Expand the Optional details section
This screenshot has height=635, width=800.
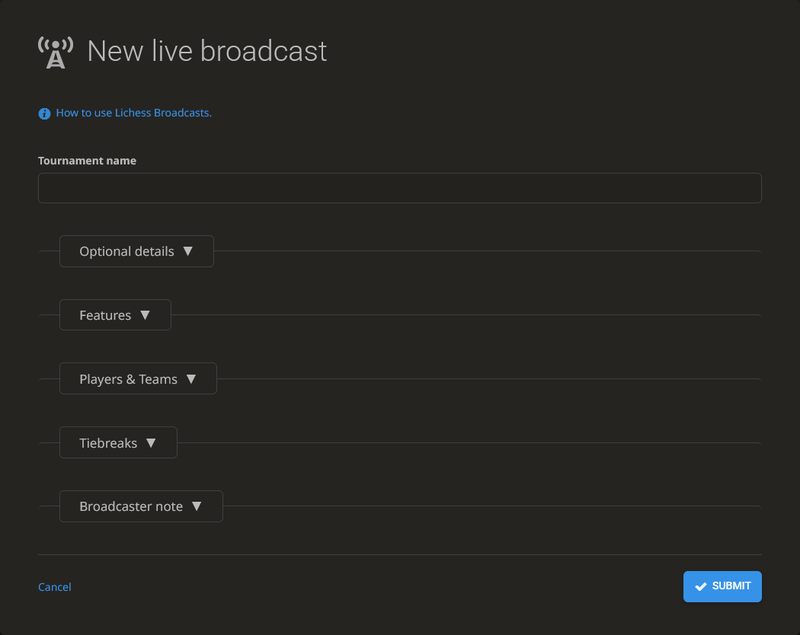(136, 251)
